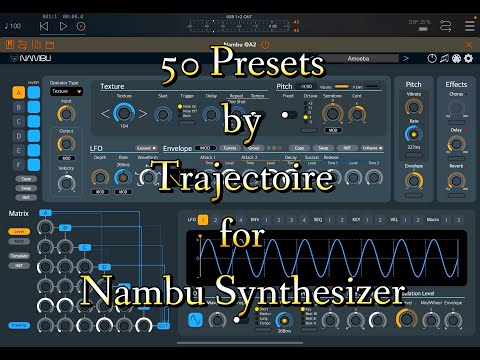This screenshot has width=480, height=360.
Task: Toggle operator C on/off square
Action: [x=34, y=122]
